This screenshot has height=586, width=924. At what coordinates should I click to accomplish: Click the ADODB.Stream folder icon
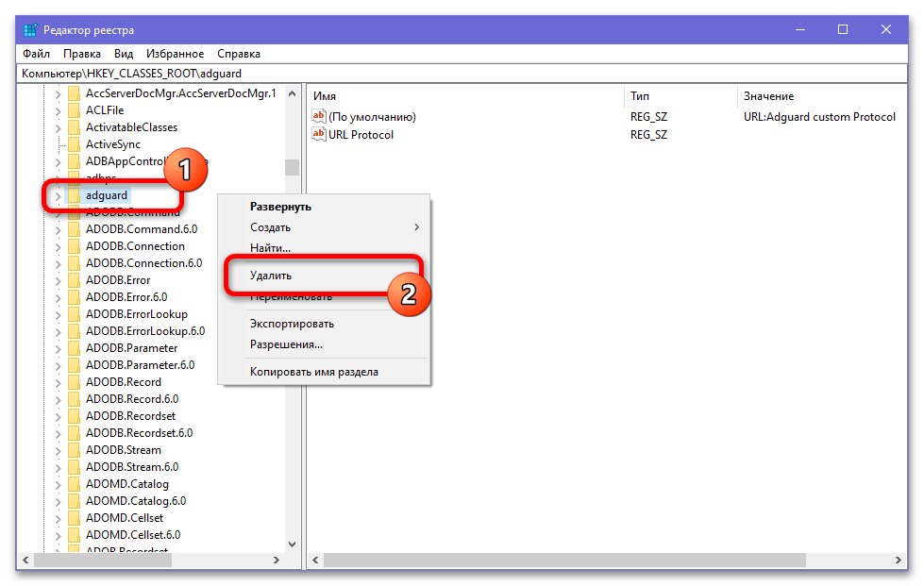(x=74, y=450)
